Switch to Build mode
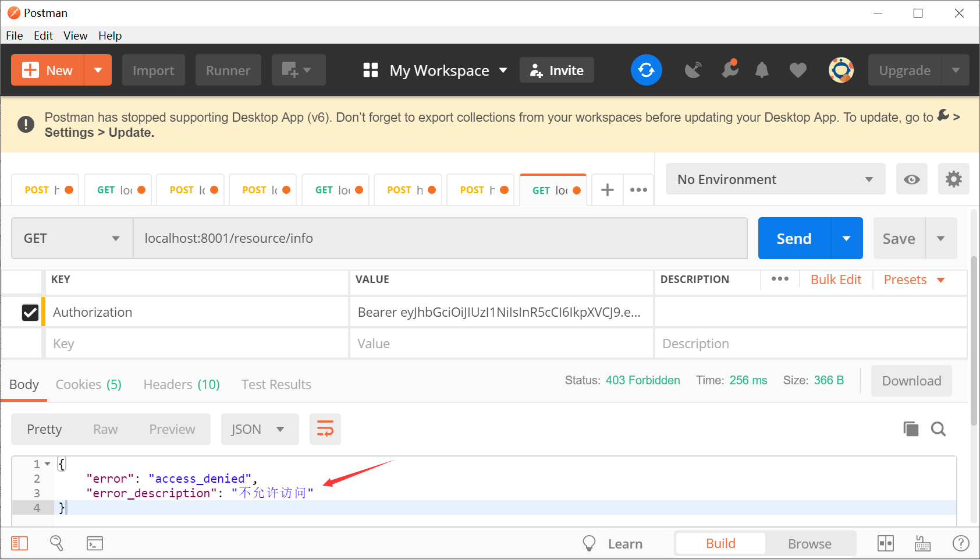This screenshot has height=559, width=980. pyautogui.click(x=720, y=543)
